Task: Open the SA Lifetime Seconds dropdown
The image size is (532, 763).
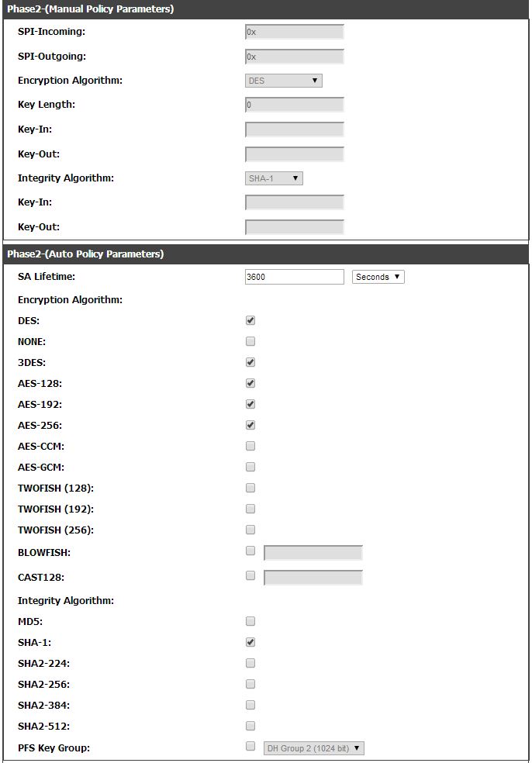Action: click(x=378, y=277)
